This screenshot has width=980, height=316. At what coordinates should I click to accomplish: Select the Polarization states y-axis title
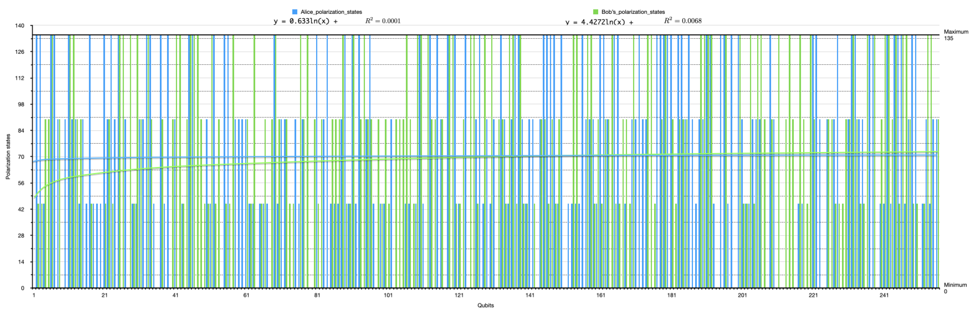[8, 156]
